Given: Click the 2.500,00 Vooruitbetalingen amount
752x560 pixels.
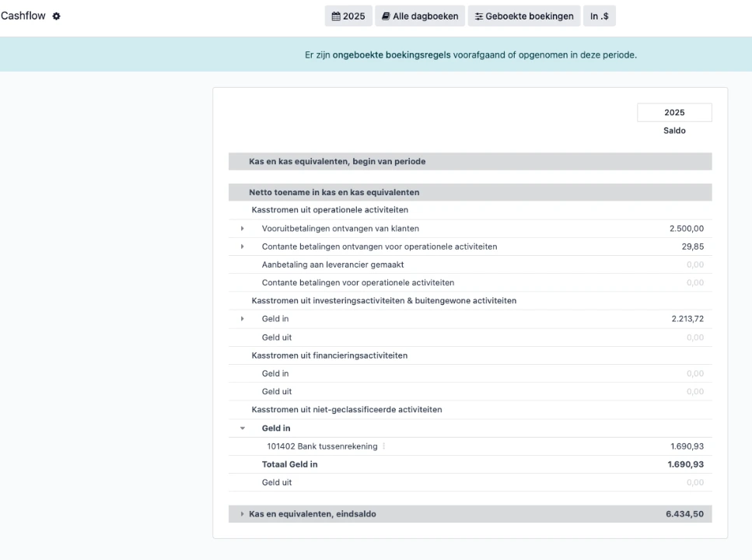Looking at the screenshot, I should [x=687, y=229].
